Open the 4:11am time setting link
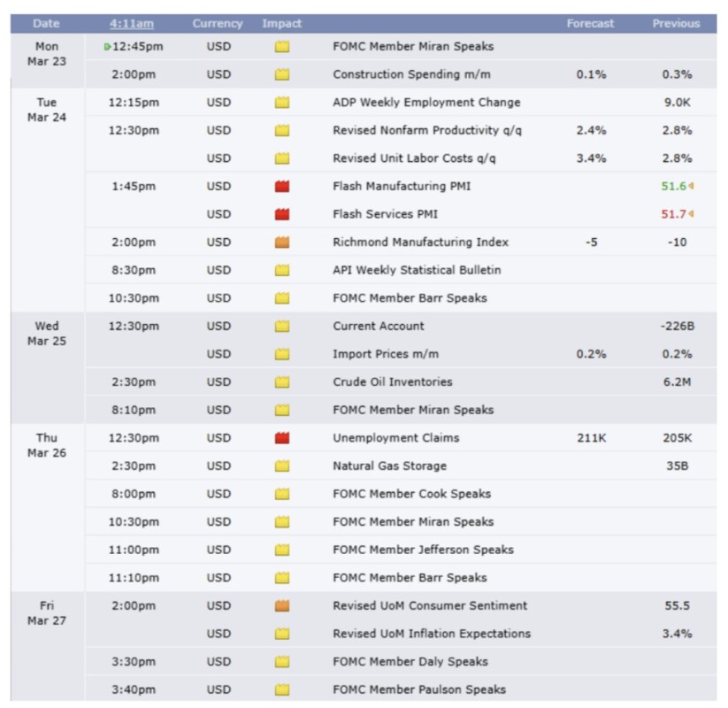 (130, 24)
